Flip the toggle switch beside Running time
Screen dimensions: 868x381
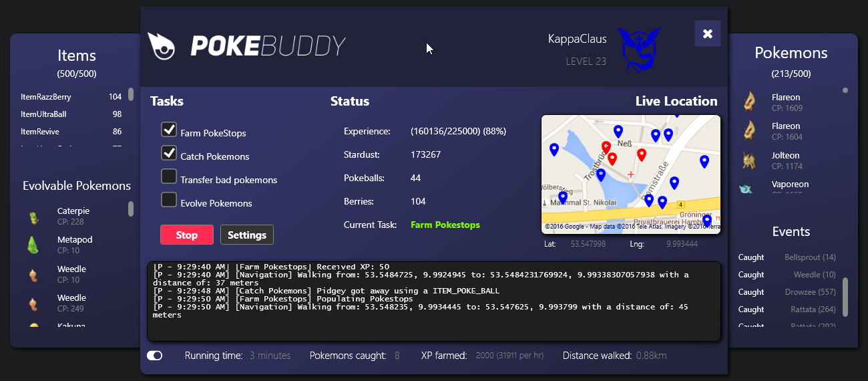(x=154, y=356)
